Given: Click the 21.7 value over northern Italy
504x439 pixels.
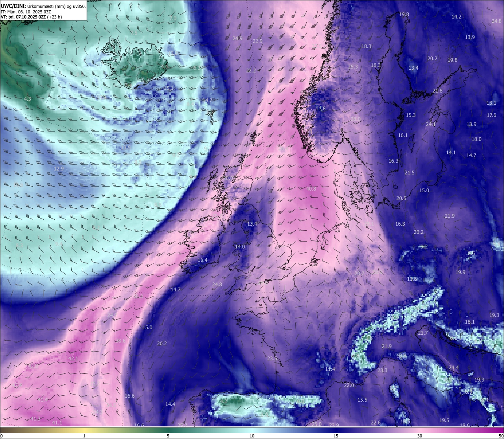Looking at the screenshot, I should click(422, 333).
